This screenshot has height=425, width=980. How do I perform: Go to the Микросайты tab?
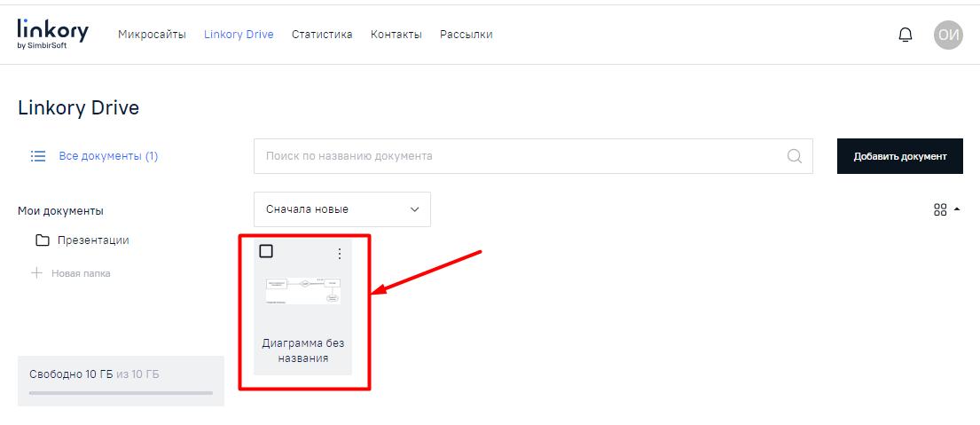[x=152, y=35]
